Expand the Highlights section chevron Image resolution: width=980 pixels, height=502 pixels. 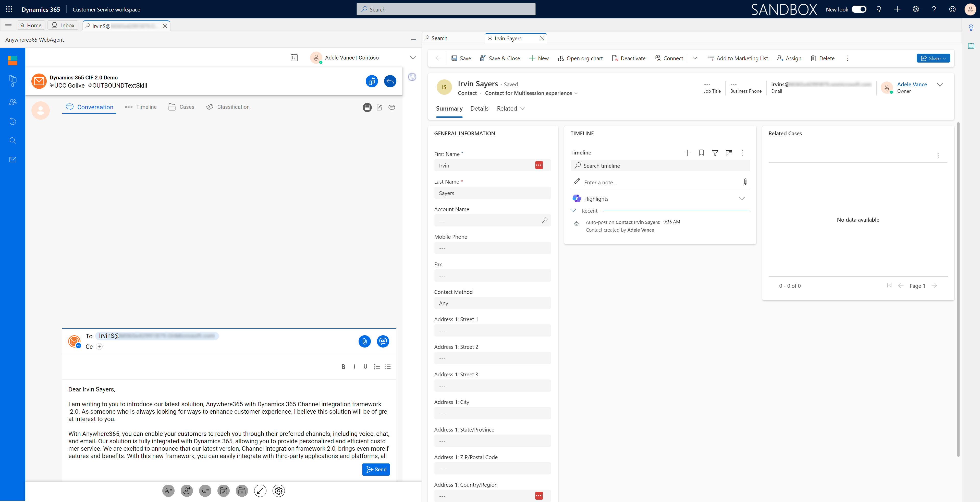pyautogui.click(x=741, y=198)
